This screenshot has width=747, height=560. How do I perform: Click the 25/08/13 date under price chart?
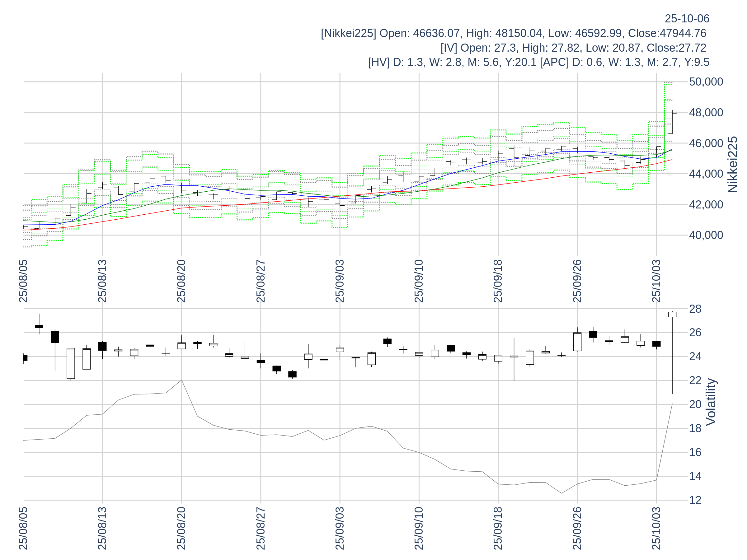coord(102,281)
